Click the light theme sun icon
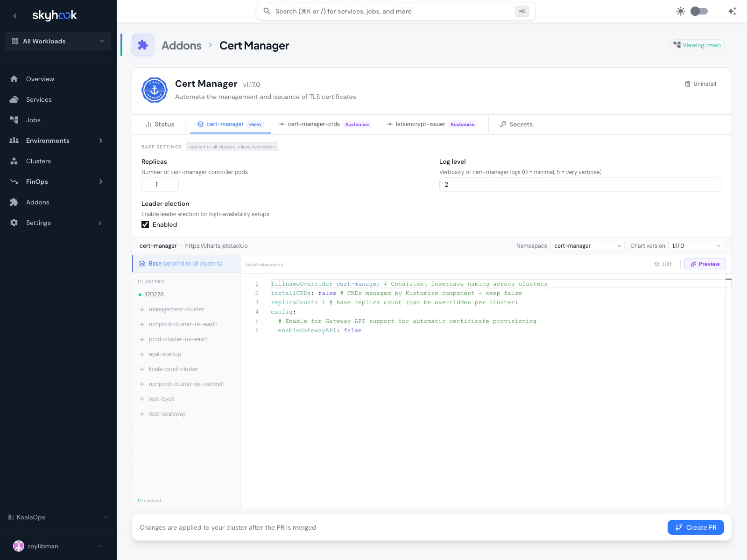The height and width of the screenshot is (560, 747). pyautogui.click(x=681, y=11)
